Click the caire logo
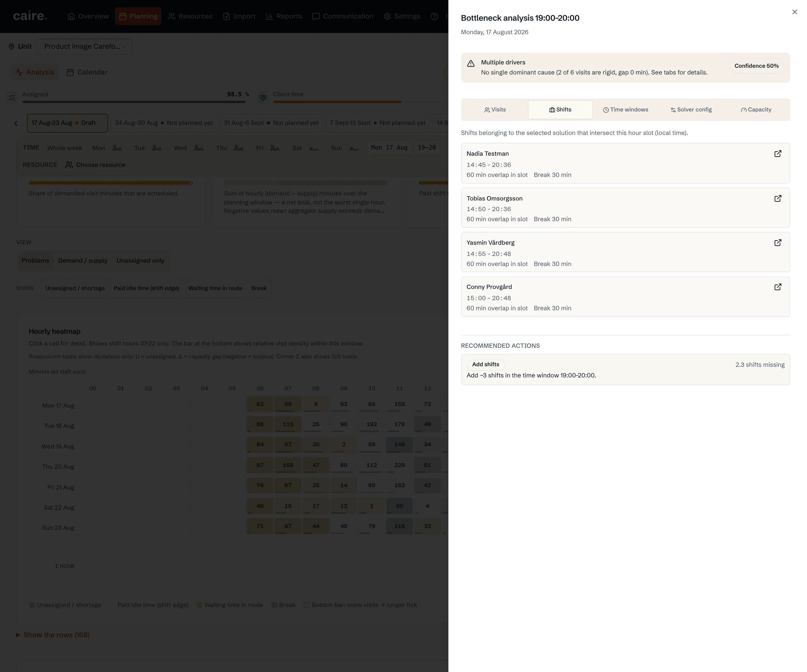 pos(30,16)
